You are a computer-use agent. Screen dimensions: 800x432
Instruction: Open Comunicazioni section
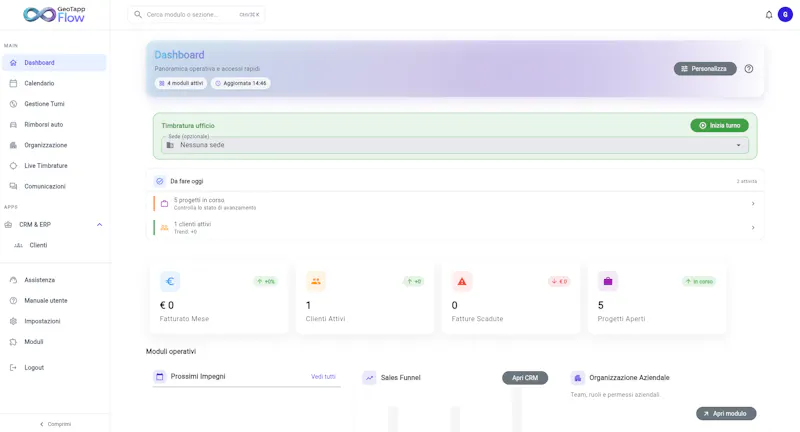(54, 186)
